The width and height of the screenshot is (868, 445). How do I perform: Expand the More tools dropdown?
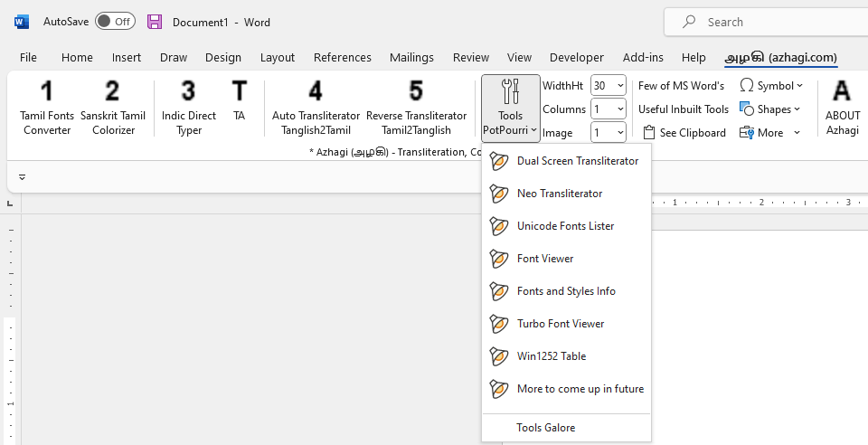(x=770, y=133)
